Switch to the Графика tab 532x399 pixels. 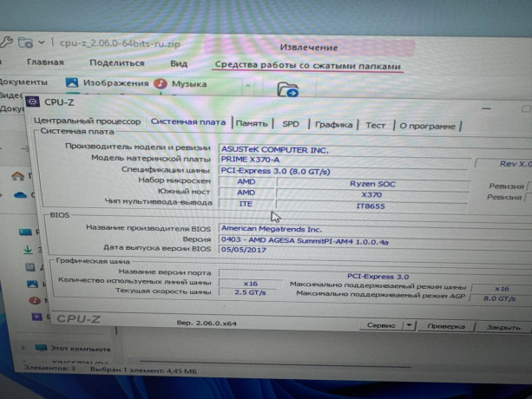pyautogui.click(x=333, y=125)
